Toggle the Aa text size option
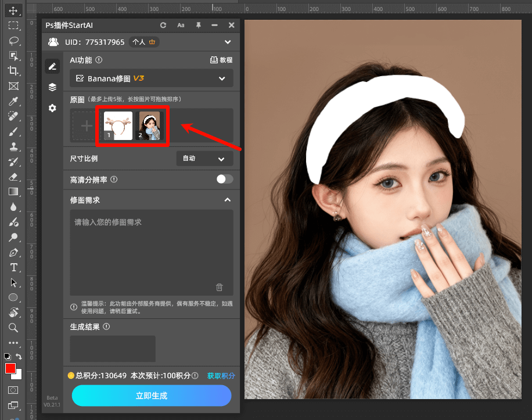532x420 pixels. [181, 25]
